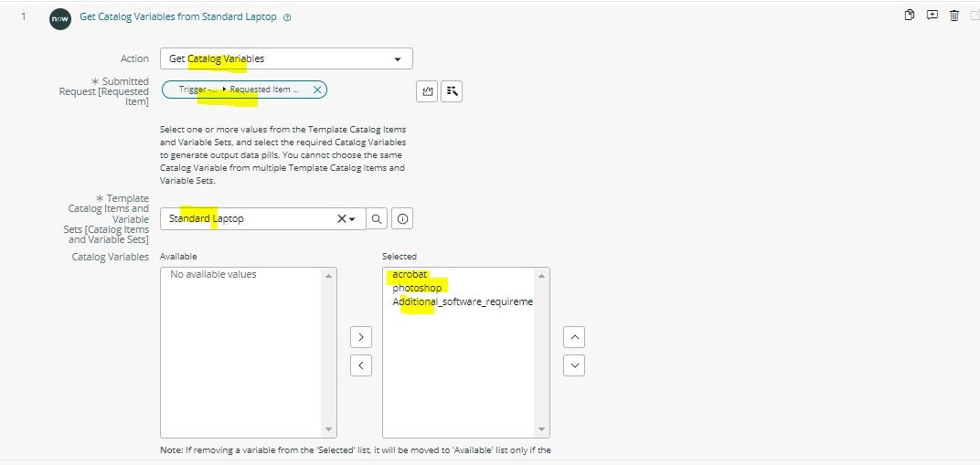The width and height of the screenshot is (980, 465).
Task: Click the info icon next to template lookup
Action: coord(402,219)
